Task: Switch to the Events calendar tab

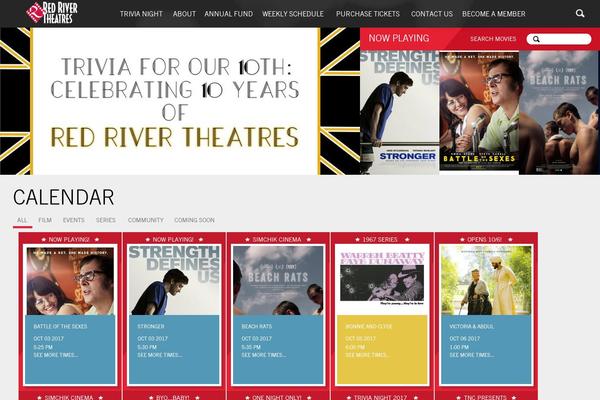Action: (73, 220)
